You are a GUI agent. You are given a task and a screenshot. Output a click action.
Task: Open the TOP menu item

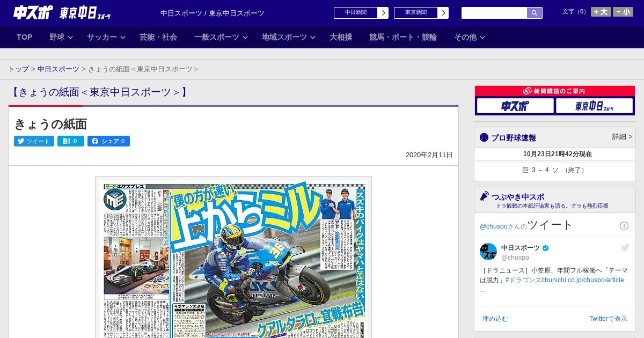coord(25,37)
